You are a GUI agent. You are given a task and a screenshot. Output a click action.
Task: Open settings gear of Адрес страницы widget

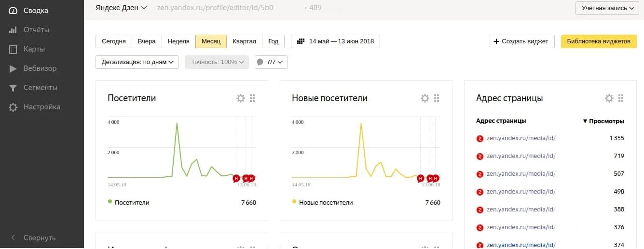[609, 98]
